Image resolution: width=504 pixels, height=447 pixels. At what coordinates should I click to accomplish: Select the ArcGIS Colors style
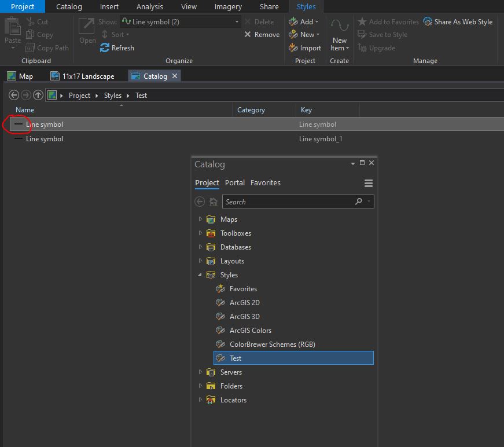[x=251, y=330]
